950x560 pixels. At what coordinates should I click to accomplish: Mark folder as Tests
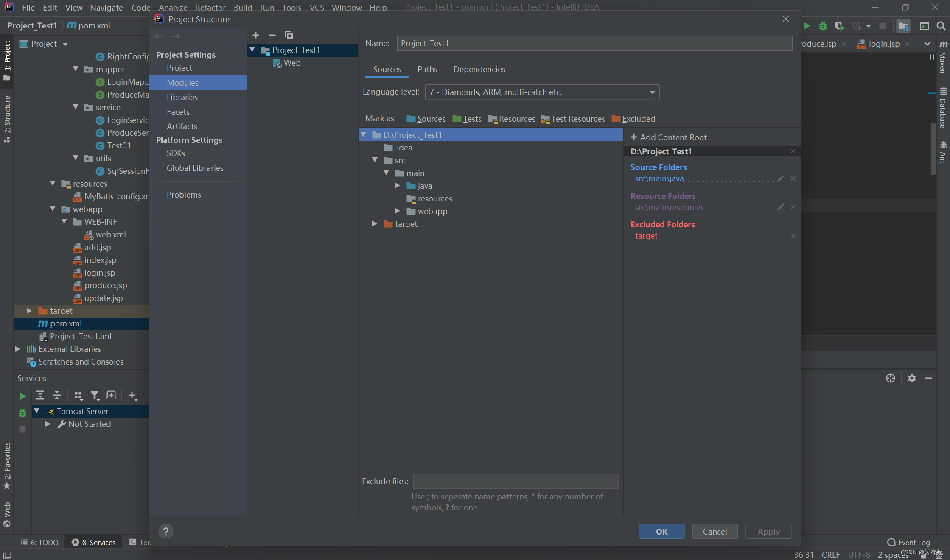[467, 119]
